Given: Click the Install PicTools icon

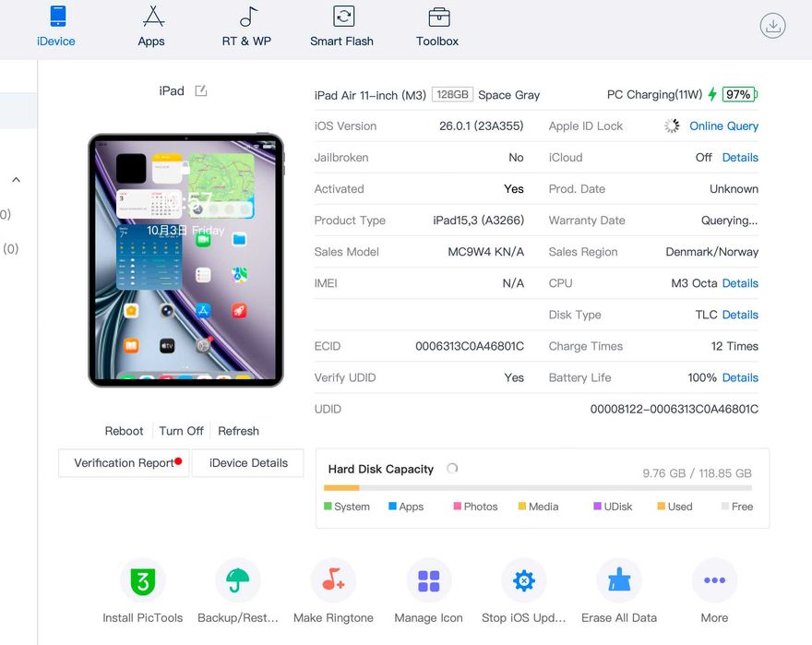Looking at the screenshot, I should [143, 580].
